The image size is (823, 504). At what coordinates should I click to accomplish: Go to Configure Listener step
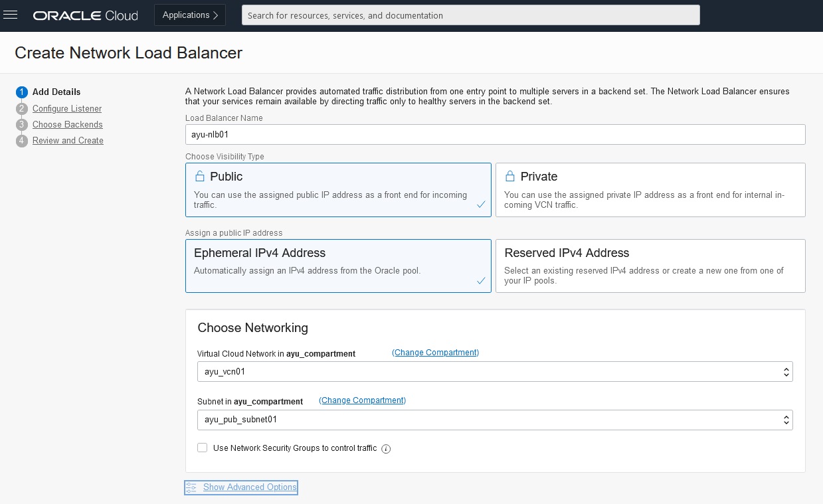[x=67, y=109]
